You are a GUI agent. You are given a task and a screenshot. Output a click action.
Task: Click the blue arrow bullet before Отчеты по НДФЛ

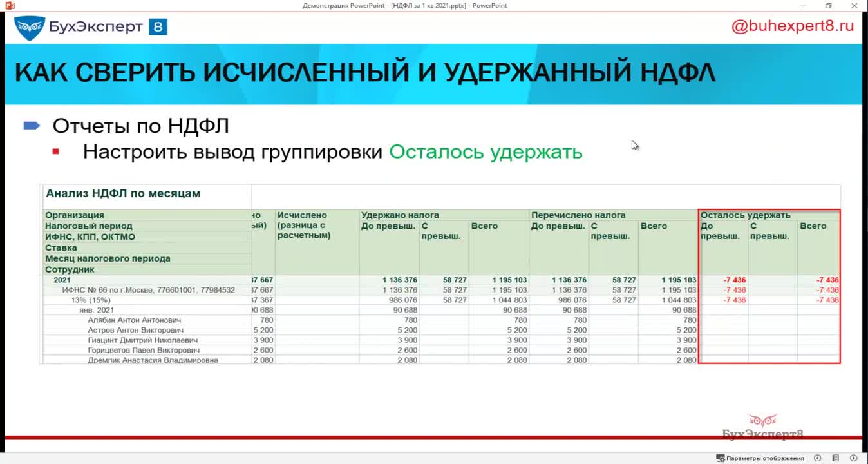(x=32, y=126)
